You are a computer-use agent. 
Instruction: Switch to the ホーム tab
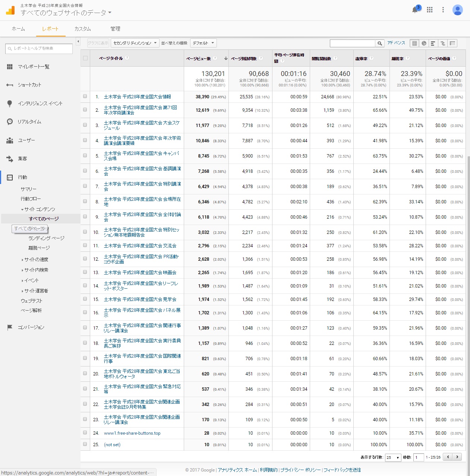point(18,29)
